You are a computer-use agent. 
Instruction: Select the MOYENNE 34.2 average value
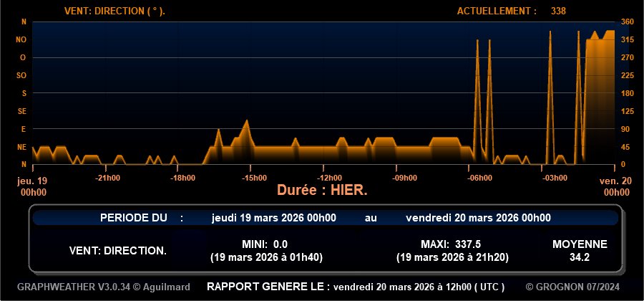579,257
